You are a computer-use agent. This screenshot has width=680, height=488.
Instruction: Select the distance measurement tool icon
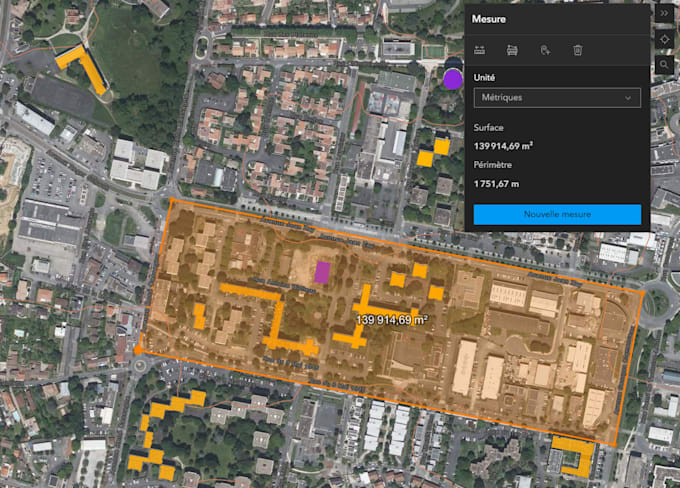pyautogui.click(x=480, y=50)
